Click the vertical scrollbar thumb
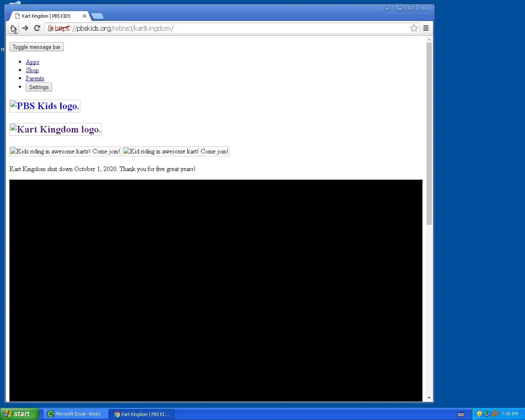 pos(429,134)
